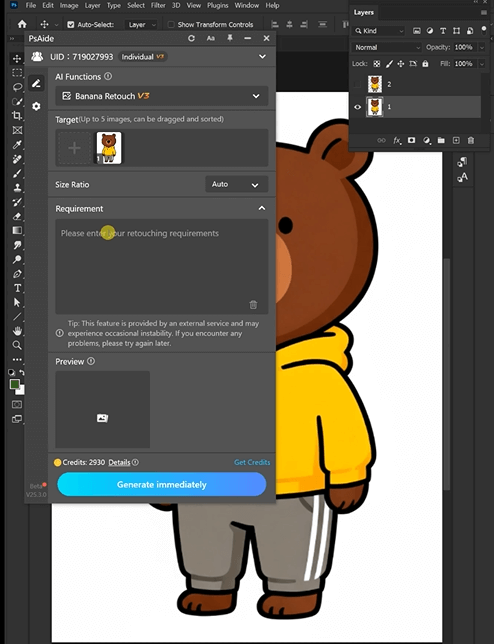Select the Dodge tool
Viewport: 494px width, 644px height.
(17, 259)
